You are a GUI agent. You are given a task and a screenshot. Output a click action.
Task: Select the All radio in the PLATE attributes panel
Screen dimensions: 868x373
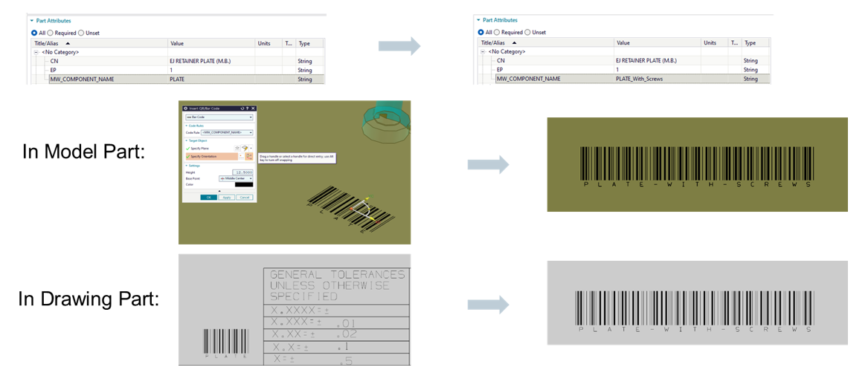(33, 33)
